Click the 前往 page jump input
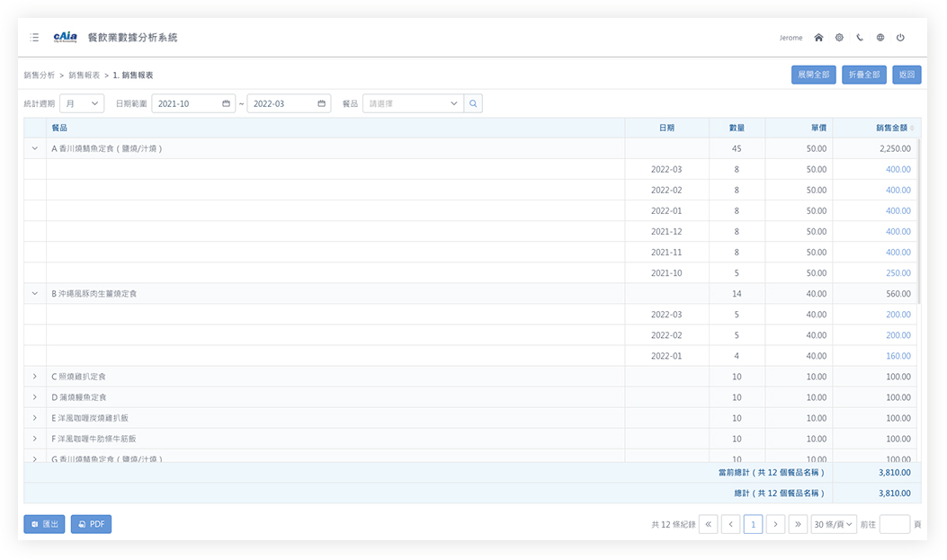The image size is (947, 560). tap(895, 524)
